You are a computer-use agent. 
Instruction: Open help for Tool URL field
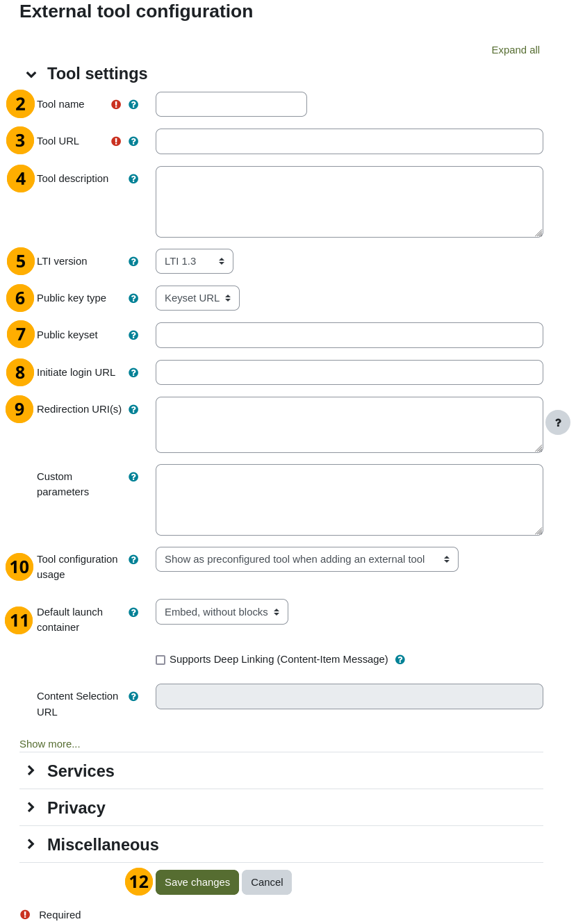pos(133,141)
